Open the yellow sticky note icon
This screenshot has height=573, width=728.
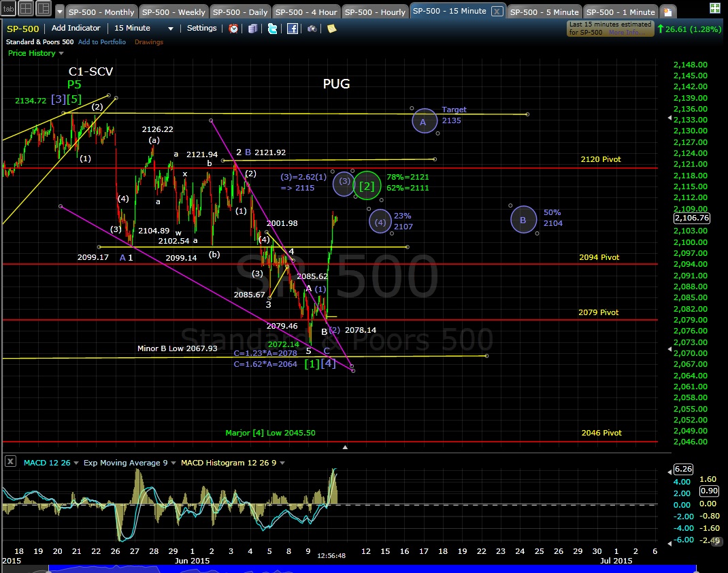click(x=331, y=29)
